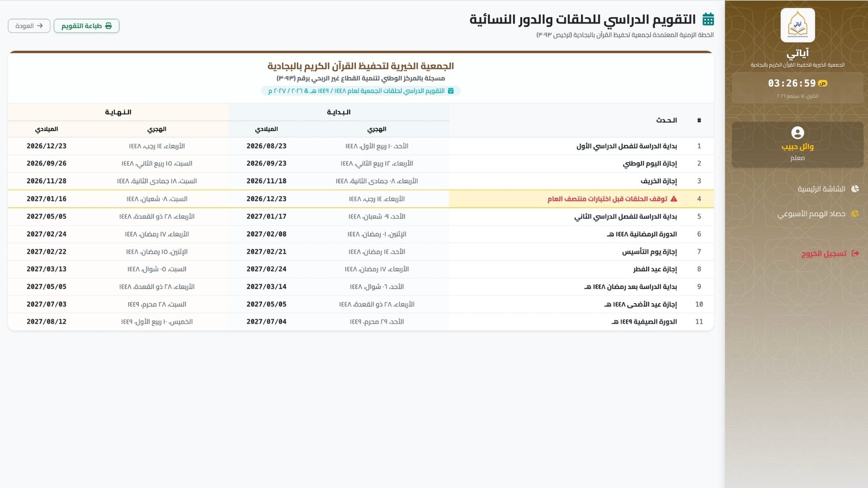
Task: Select highlighted row توقف الحلقات قبل اختبارات منتصف العام
Action: 361,199
